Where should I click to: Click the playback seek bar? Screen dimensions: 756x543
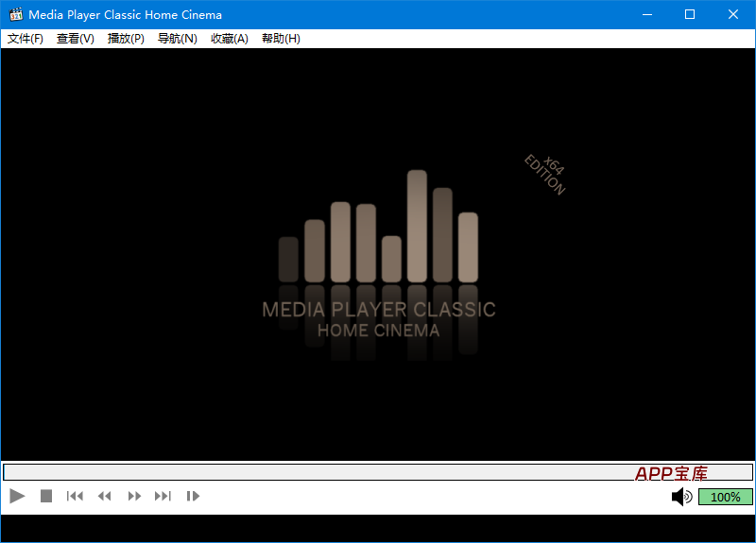[x=378, y=472]
